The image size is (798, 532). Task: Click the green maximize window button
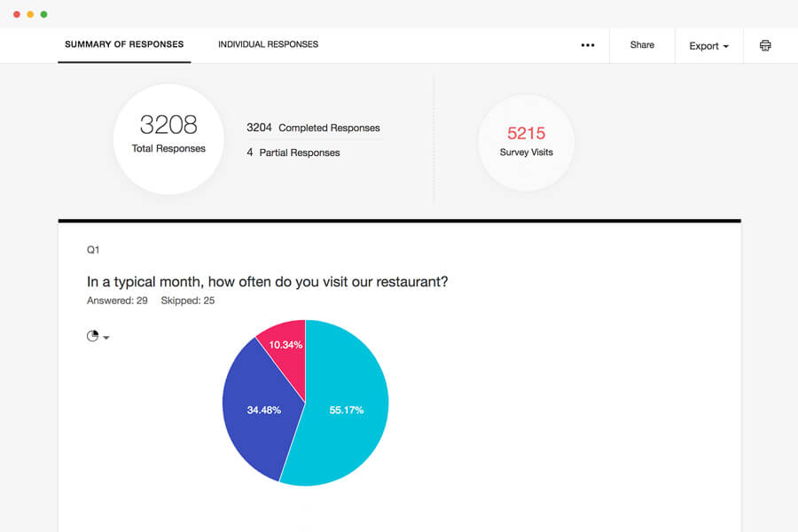click(x=43, y=14)
